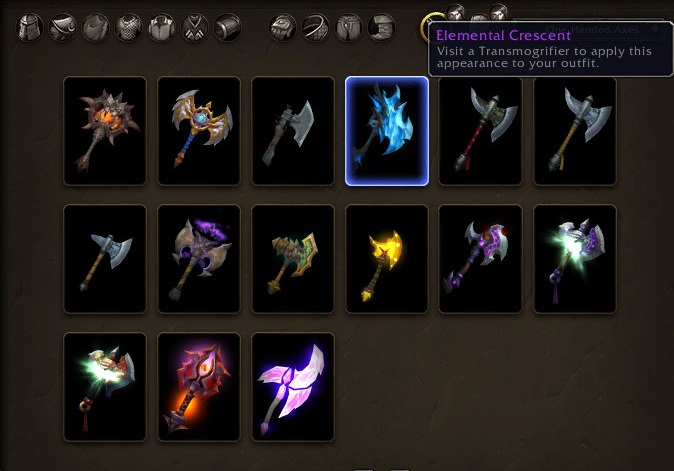Choose the gold-winged axe with blue gem

click(199, 131)
